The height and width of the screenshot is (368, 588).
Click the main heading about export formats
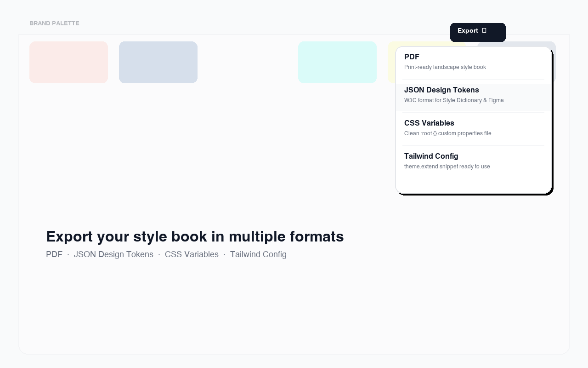(x=195, y=236)
